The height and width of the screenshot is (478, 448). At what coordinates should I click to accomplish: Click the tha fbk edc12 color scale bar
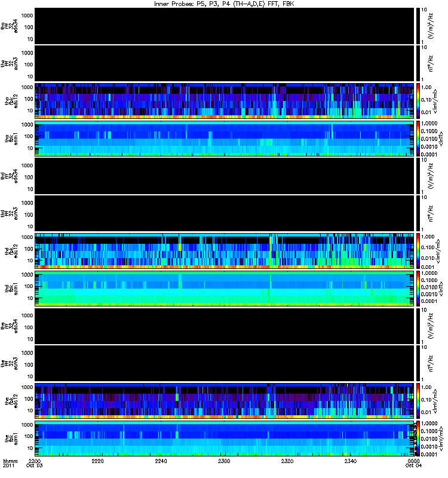point(418,101)
